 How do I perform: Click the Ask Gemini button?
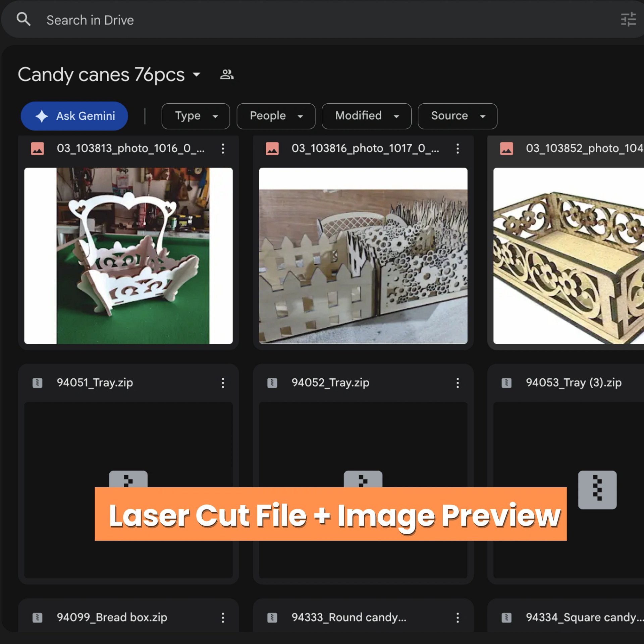(74, 116)
